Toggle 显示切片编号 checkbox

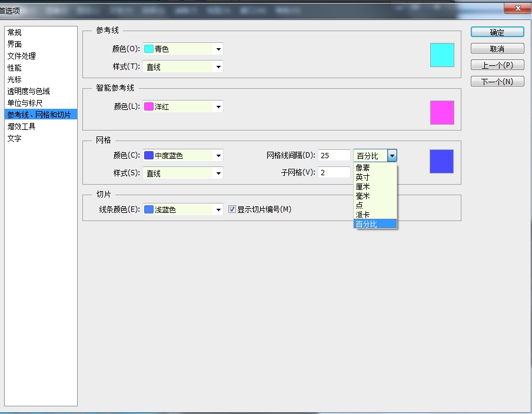tap(232, 209)
